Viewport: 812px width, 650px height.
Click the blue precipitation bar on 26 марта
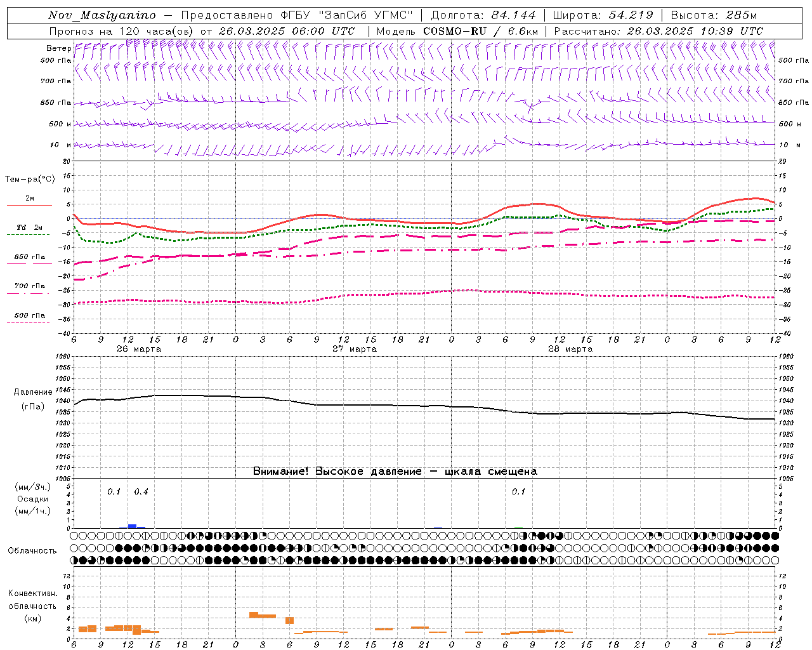(x=132, y=526)
